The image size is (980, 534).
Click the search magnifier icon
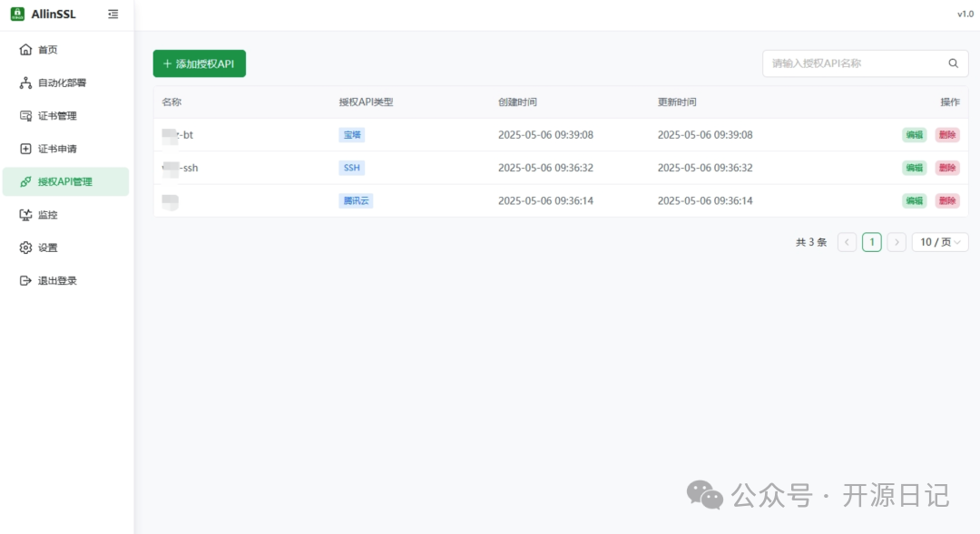953,63
